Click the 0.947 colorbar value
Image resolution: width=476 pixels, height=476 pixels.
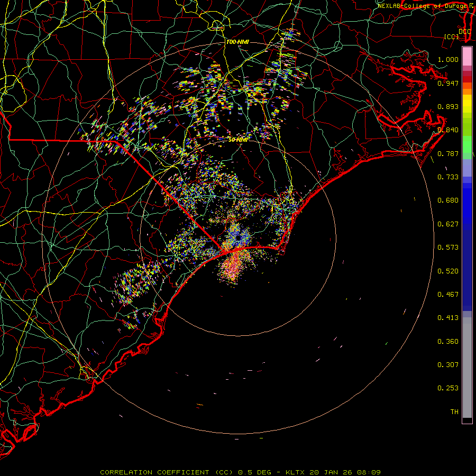pos(448,83)
